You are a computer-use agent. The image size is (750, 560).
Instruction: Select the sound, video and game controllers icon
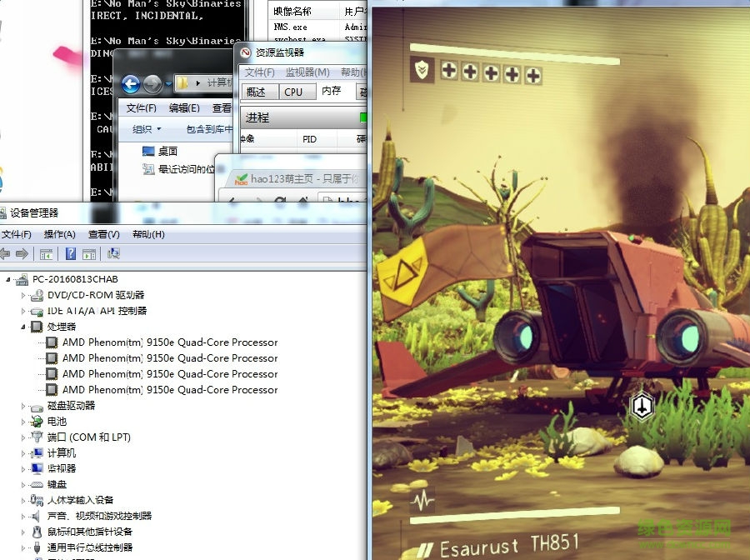click(x=36, y=516)
